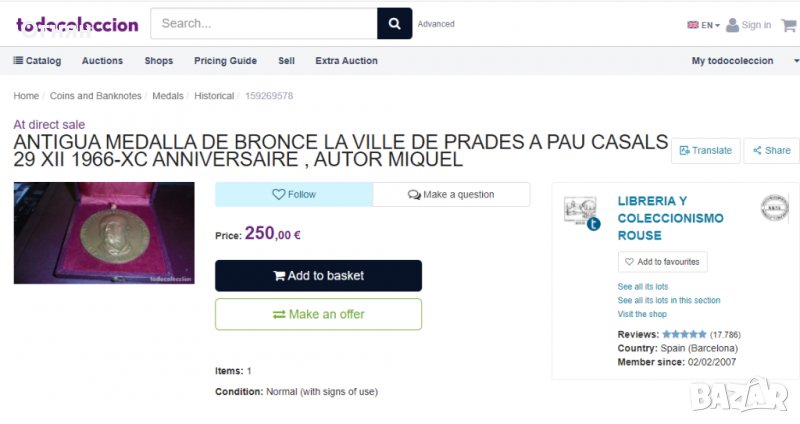The height and width of the screenshot is (424, 800).
Task: Share this lot via Share button
Action: 770,150
